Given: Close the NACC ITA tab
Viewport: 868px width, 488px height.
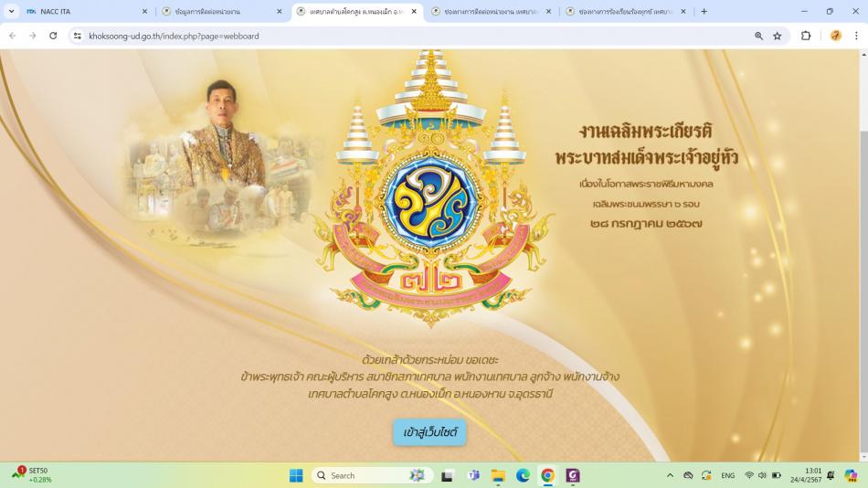Looking at the screenshot, I should click(144, 11).
